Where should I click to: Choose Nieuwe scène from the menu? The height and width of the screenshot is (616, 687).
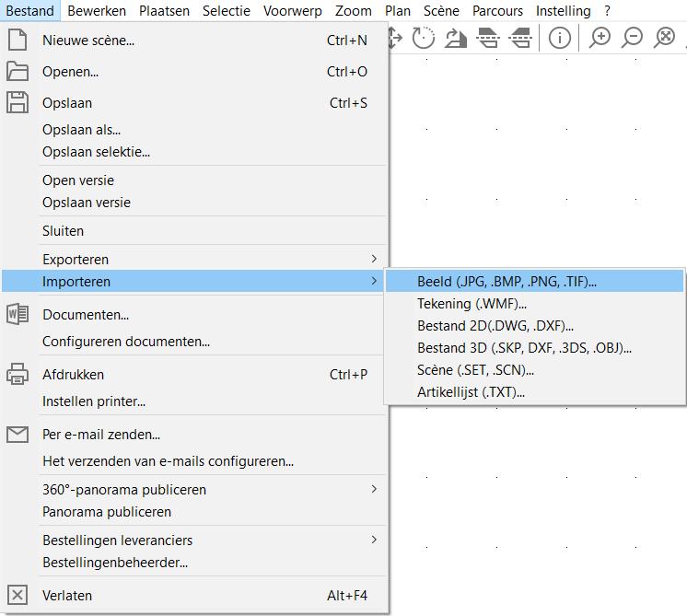(x=88, y=41)
